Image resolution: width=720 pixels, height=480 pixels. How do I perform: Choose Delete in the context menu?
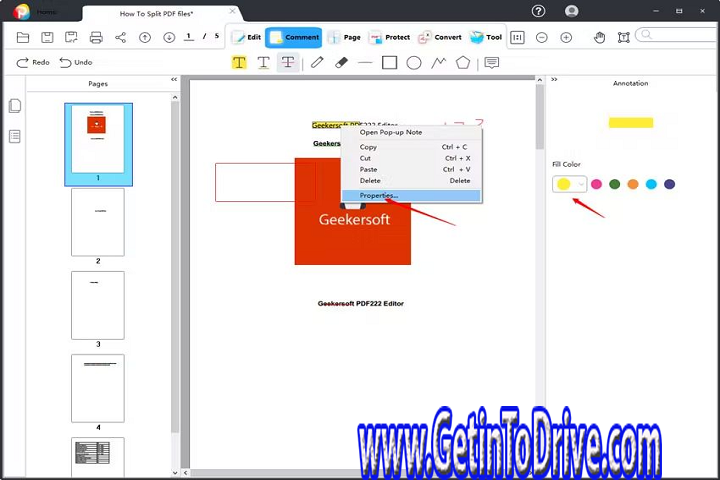(x=412, y=181)
